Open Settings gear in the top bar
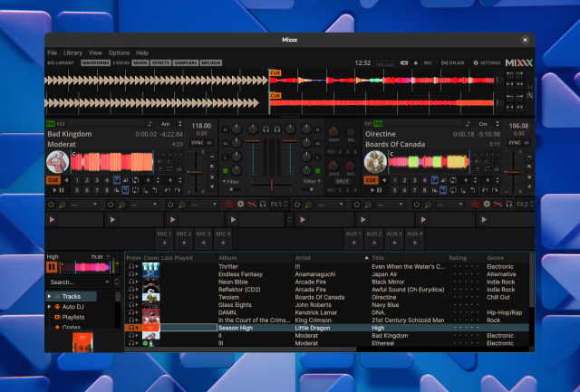Image resolution: width=580 pixels, height=392 pixels. [487, 63]
